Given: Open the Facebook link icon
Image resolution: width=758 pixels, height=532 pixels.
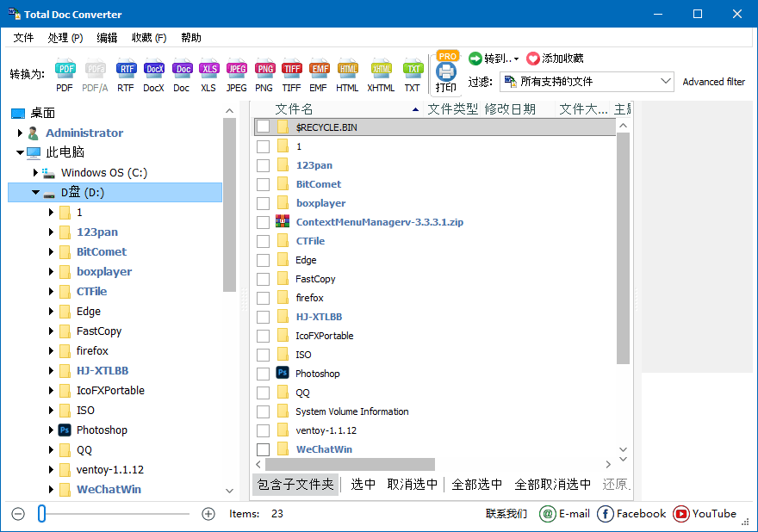Looking at the screenshot, I should coord(606,514).
